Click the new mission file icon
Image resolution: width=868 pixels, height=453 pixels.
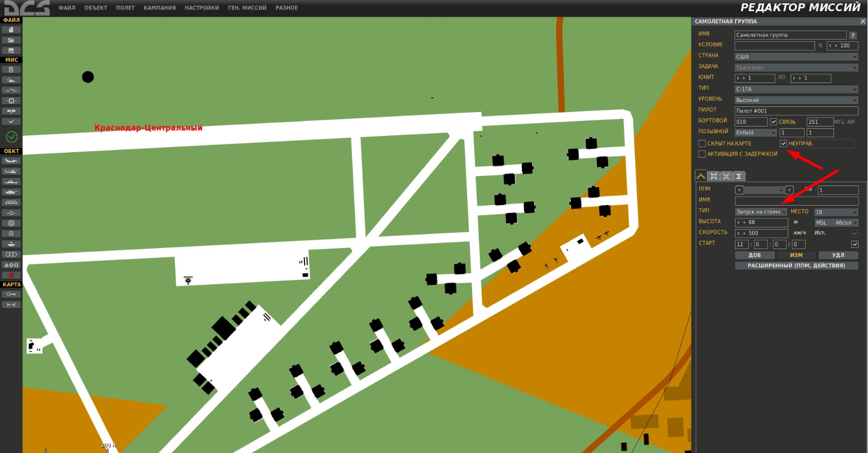11,30
